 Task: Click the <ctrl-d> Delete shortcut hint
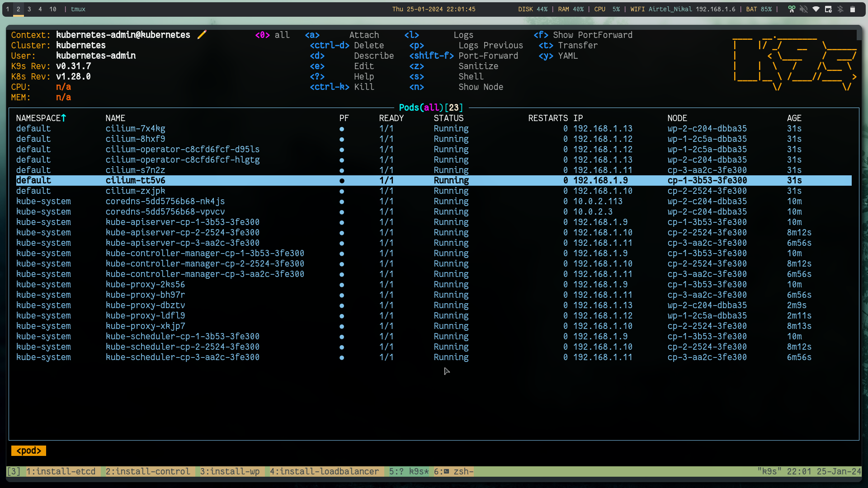click(x=347, y=45)
